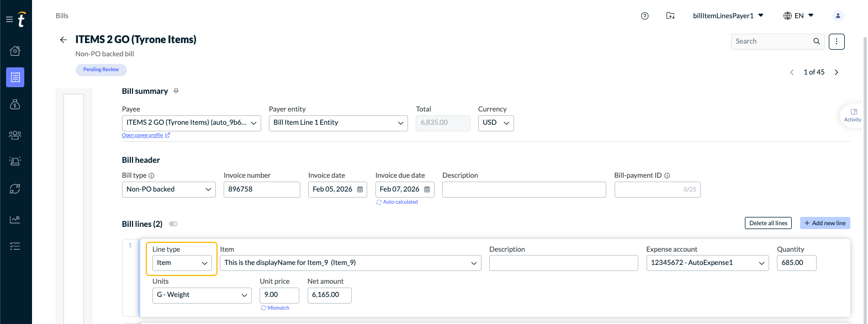Click the Pending Review status badge
This screenshot has height=324, width=868.
click(x=101, y=70)
